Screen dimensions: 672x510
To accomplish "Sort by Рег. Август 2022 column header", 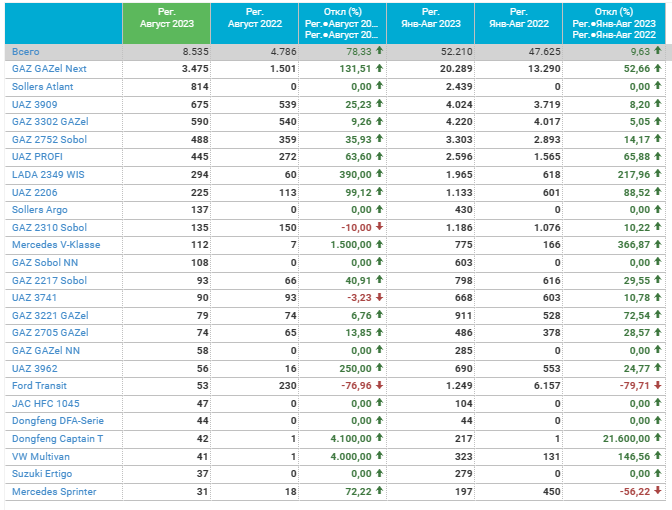I will pyautogui.click(x=255, y=23).
